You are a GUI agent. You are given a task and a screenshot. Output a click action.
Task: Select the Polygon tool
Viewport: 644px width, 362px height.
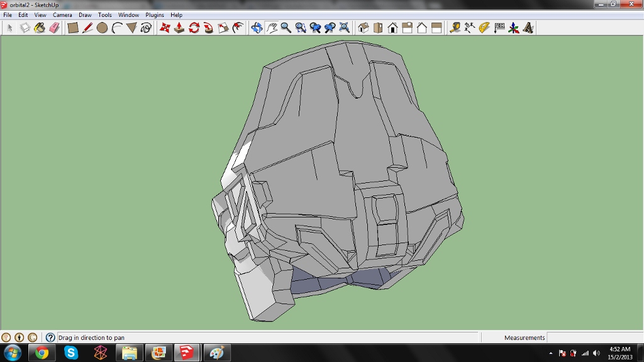(131, 28)
